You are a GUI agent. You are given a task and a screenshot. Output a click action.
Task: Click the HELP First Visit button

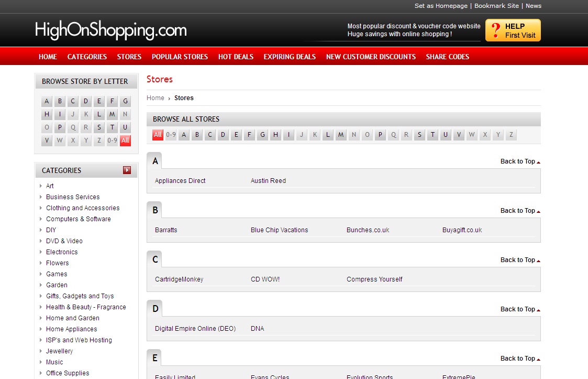pyautogui.click(x=513, y=30)
